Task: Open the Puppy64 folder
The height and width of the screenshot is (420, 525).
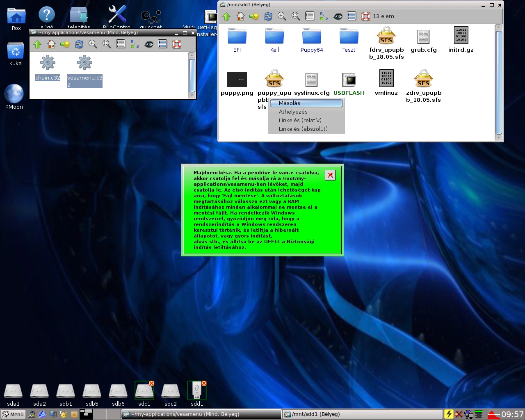Action: coord(312,40)
